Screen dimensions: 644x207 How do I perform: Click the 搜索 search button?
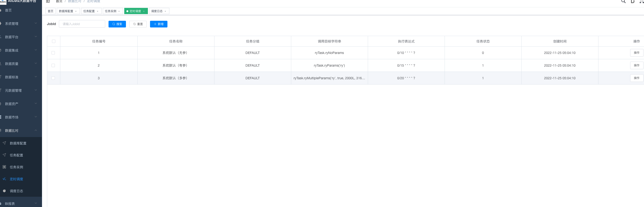coord(117,24)
